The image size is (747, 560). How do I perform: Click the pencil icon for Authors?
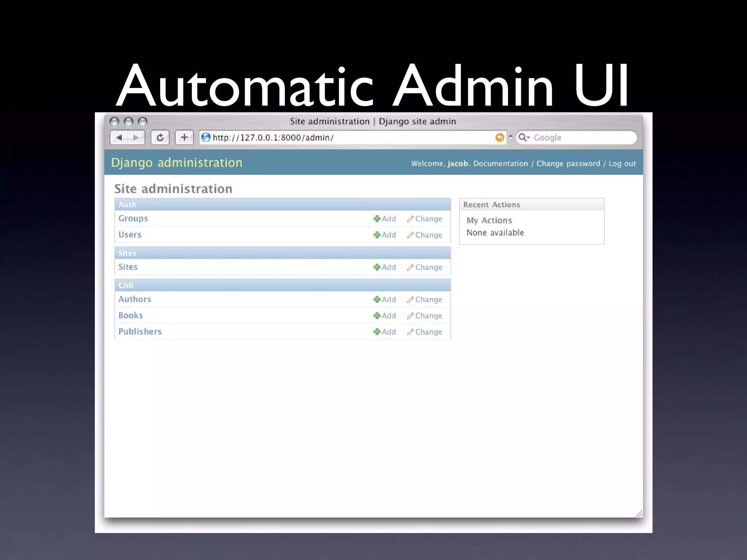coord(410,299)
